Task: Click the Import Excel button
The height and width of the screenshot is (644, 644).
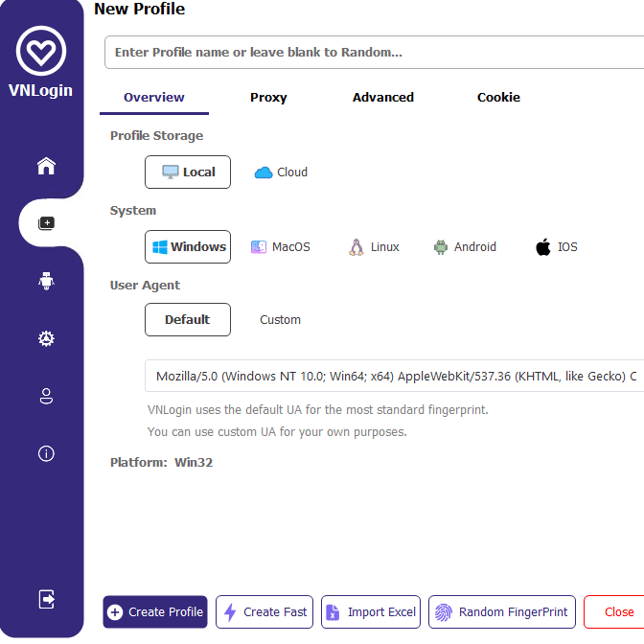Action: click(371, 612)
